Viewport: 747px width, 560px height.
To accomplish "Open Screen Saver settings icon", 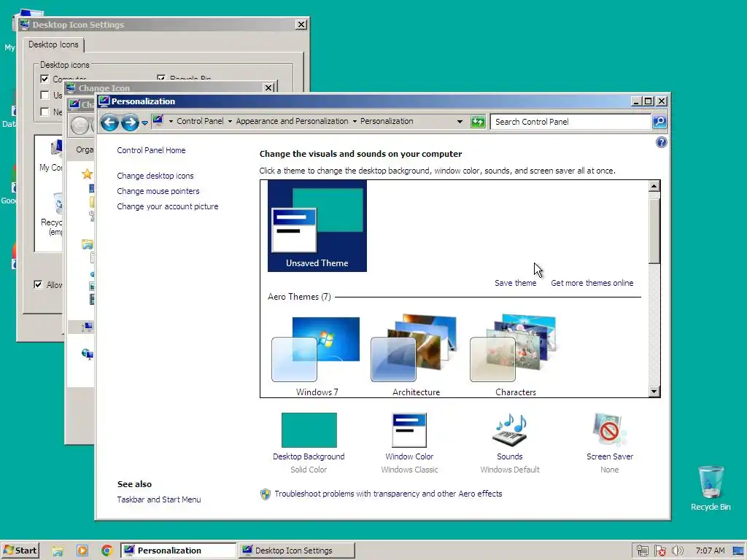I will pyautogui.click(x=609, y=430).
